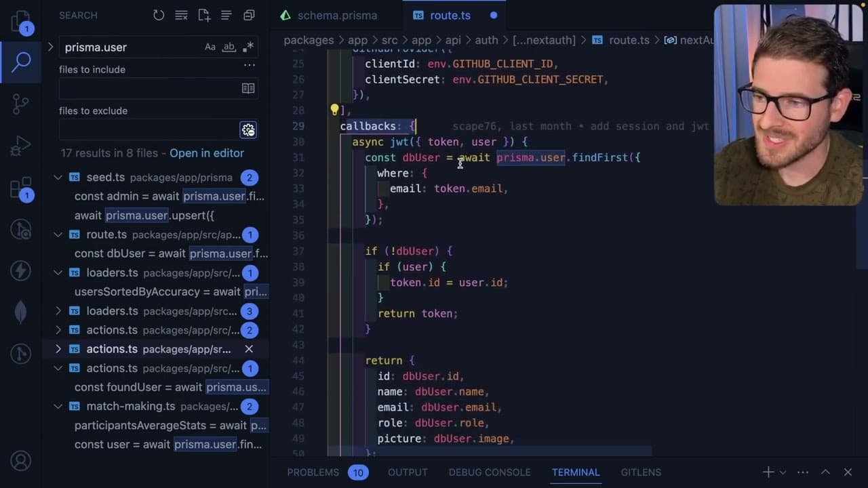Viewport: 868px width, 488px height.
Task: Collapse the route.ts results group
Action: 58,235
